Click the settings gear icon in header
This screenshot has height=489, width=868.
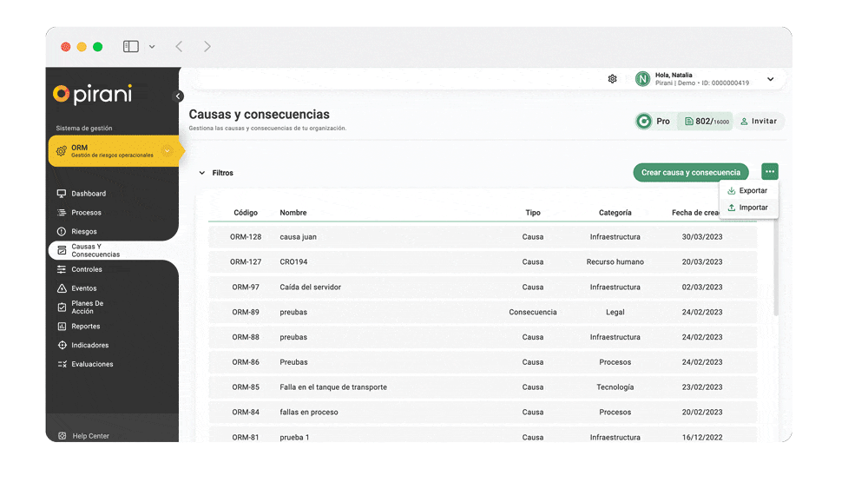[x=612, y=79]
